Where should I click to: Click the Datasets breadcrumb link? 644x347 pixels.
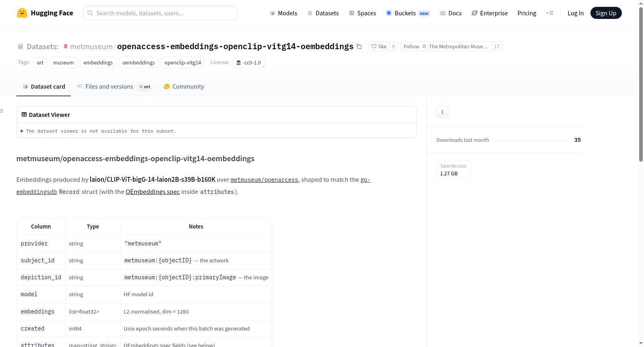pos(43,46)
